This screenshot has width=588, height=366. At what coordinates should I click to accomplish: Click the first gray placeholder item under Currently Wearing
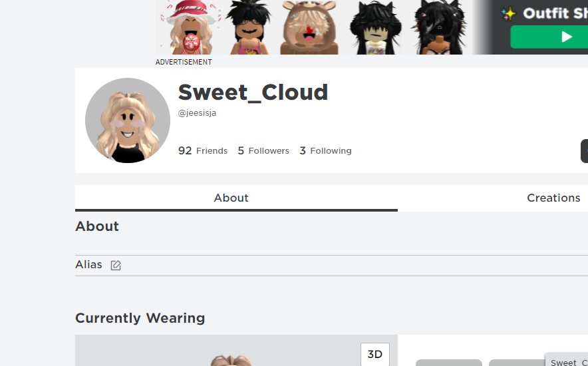(448, 363)
